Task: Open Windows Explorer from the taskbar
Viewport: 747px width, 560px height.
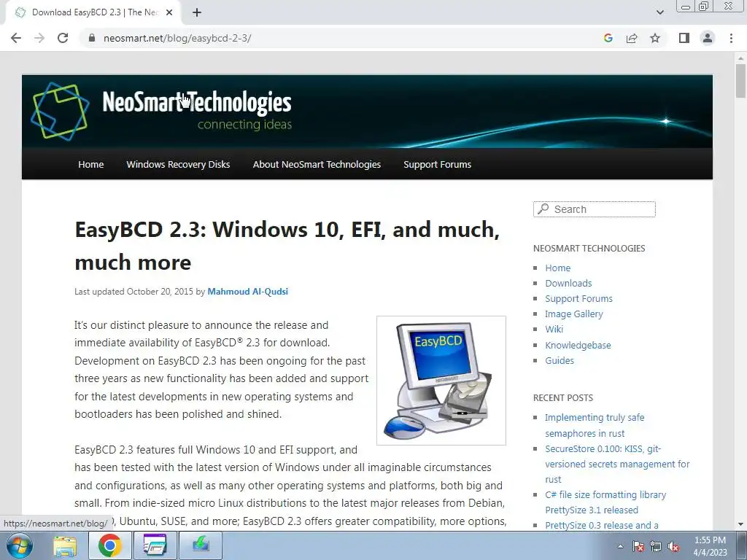Action: [x=65, y=545]
